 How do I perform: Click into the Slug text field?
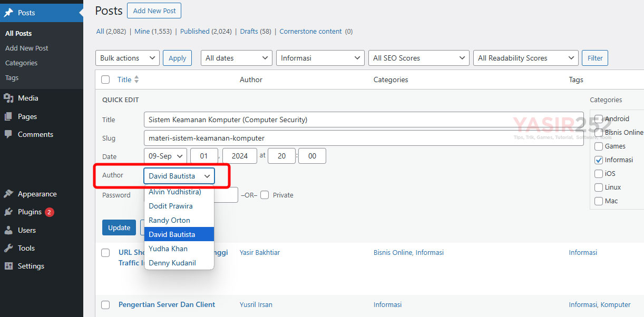pyautogui.click(x=363, y=138)
